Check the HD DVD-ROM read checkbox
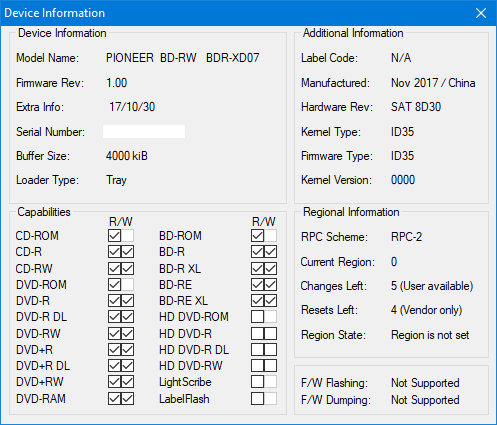Viewport: 497px width, 425px height. pyautogui.click(x=257, y=317)
